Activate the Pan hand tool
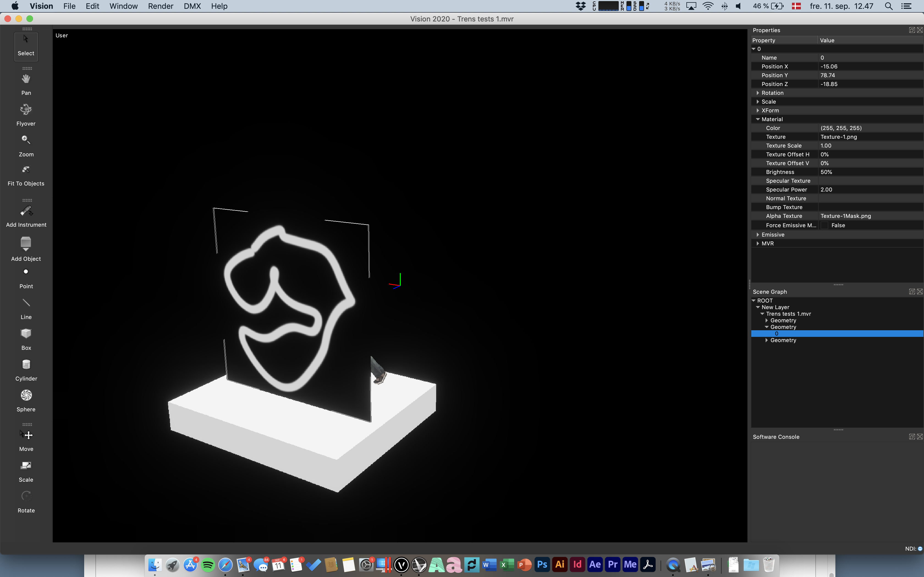 click(x=26, y=84)
